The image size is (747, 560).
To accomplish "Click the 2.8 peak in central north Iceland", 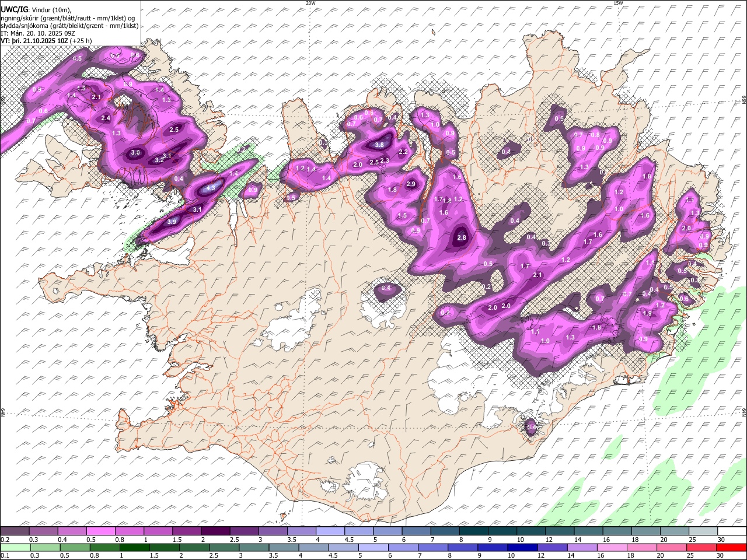I will [x=462, y=237].
